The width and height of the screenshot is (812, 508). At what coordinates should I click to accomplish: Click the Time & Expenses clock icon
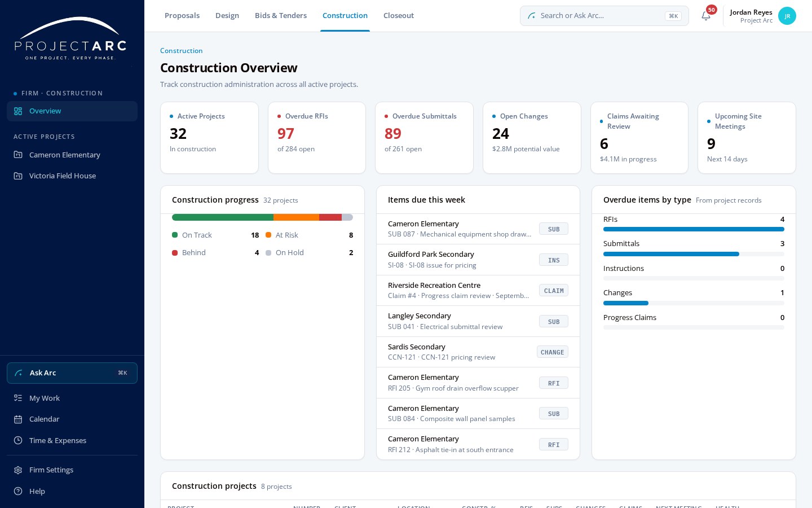18,440
